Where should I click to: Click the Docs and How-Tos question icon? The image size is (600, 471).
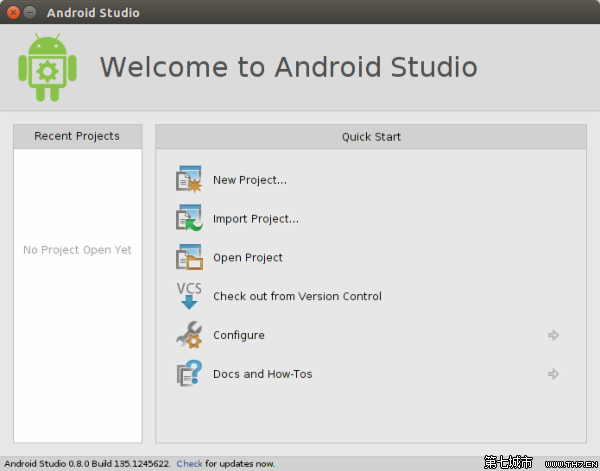(189, 373)
